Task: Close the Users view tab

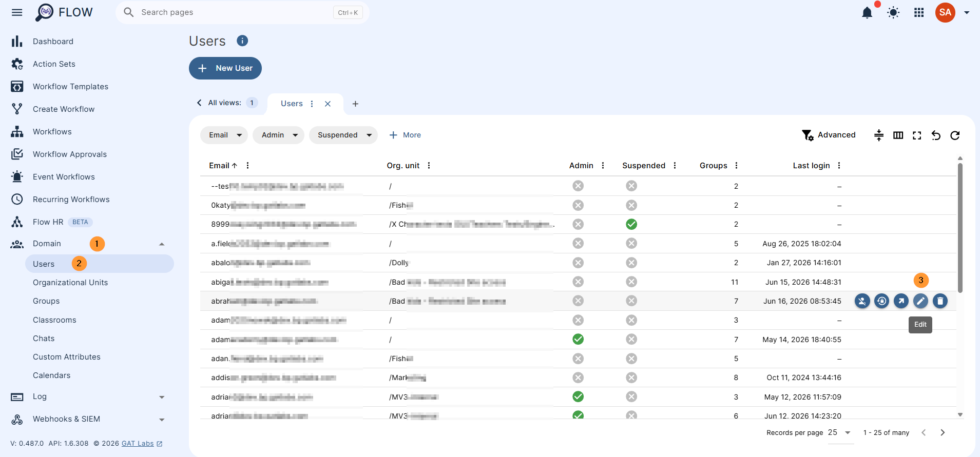Action: (328, 104)
